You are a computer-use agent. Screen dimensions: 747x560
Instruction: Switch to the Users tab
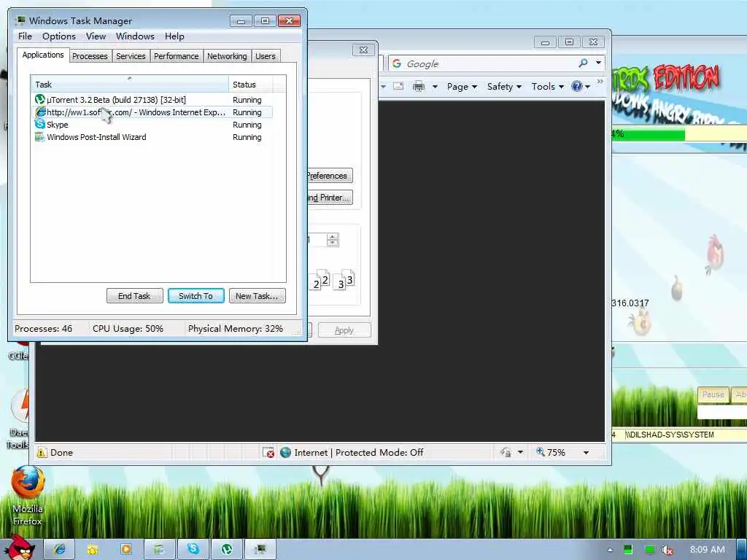265,56
